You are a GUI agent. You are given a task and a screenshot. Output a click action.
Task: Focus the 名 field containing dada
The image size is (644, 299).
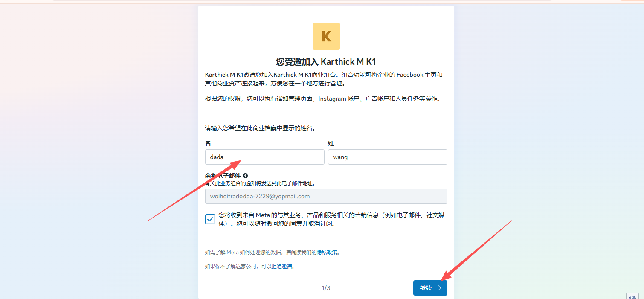(264, 157)
